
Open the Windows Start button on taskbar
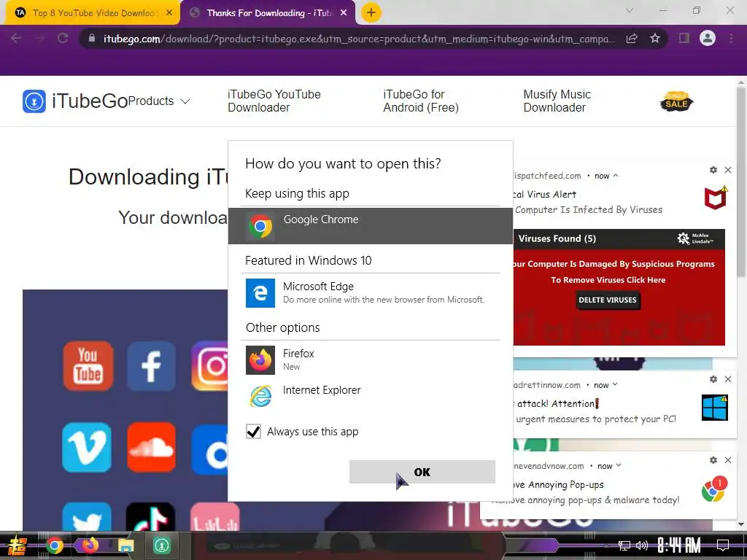coord(18,545)
